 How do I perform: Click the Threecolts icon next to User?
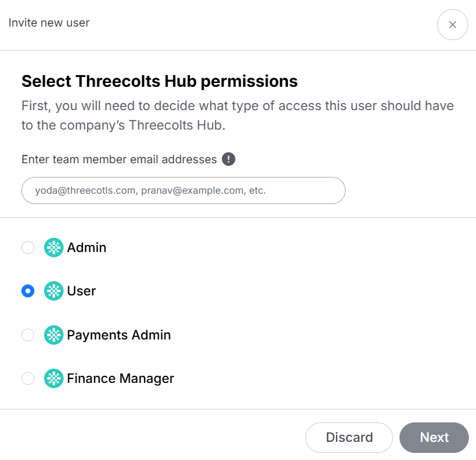53,291
